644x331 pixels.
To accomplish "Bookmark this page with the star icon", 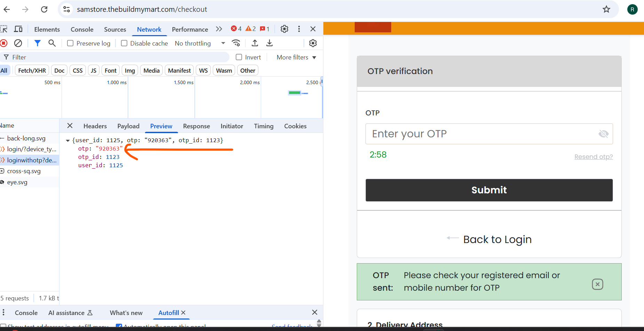I will click(x=606, y=9).
